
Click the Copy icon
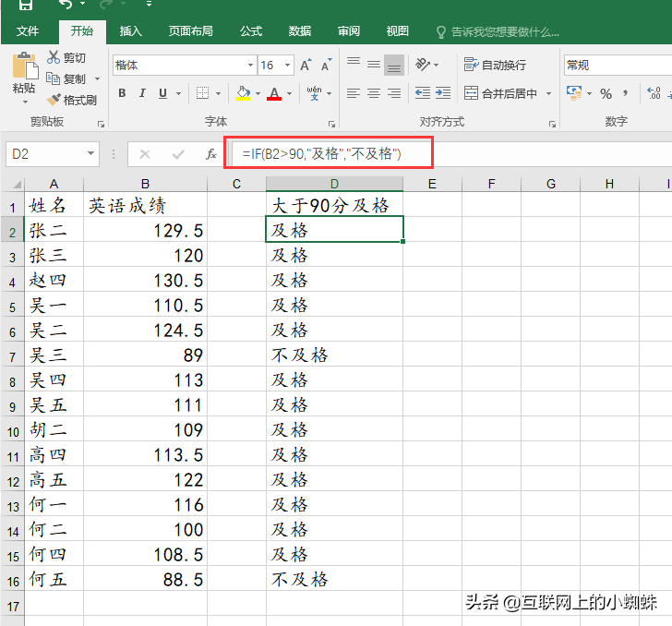pyautogui.click(x=54, y=78)
